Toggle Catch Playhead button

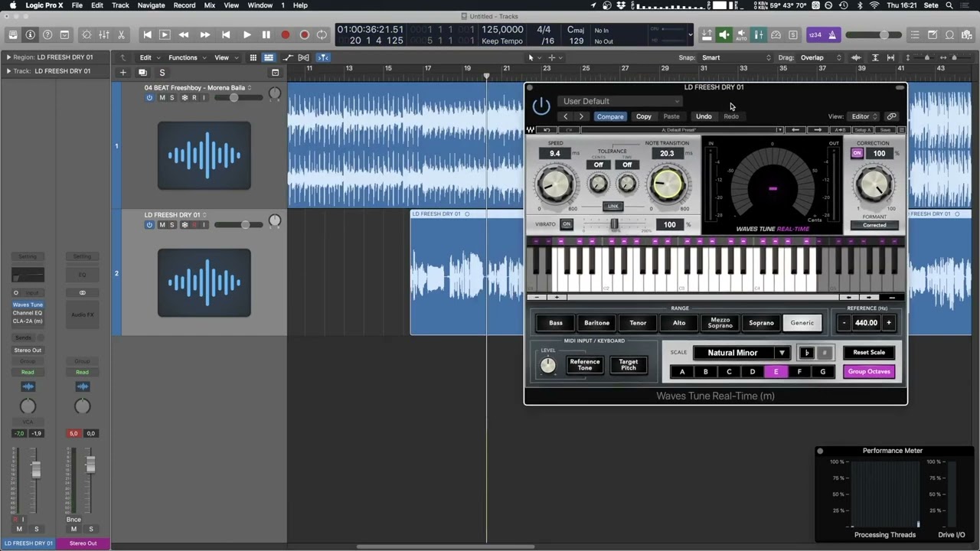323,57
